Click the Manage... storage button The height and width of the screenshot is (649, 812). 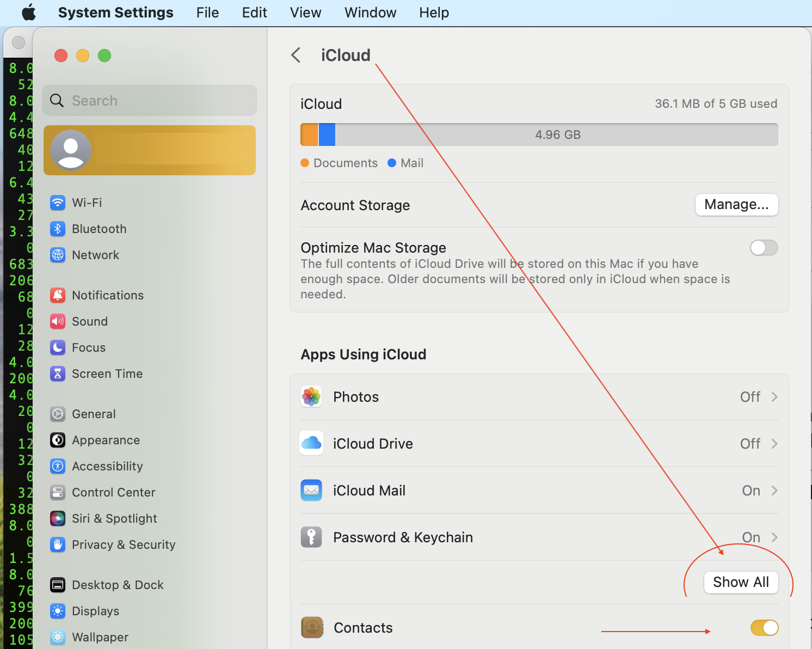[x=737, y=205]
